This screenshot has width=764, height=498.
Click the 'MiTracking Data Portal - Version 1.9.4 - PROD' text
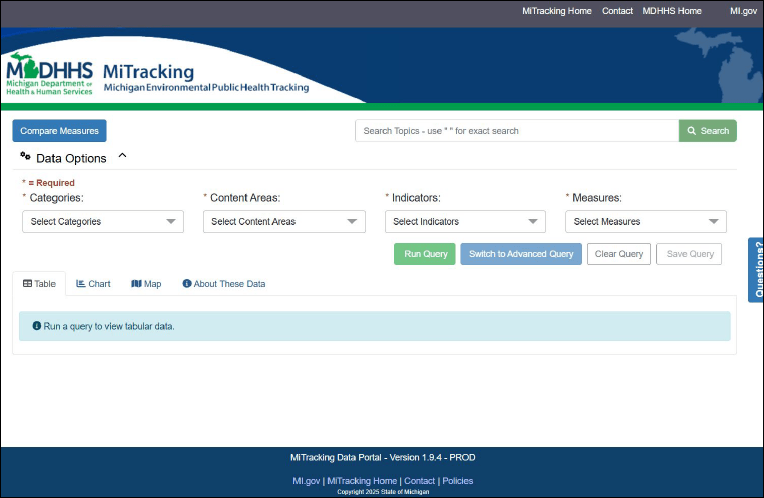[x=382, y=457]
